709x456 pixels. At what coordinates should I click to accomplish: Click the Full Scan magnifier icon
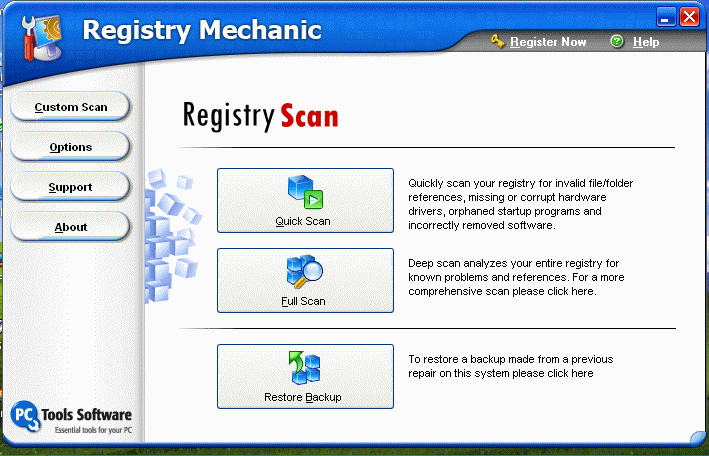305,271
